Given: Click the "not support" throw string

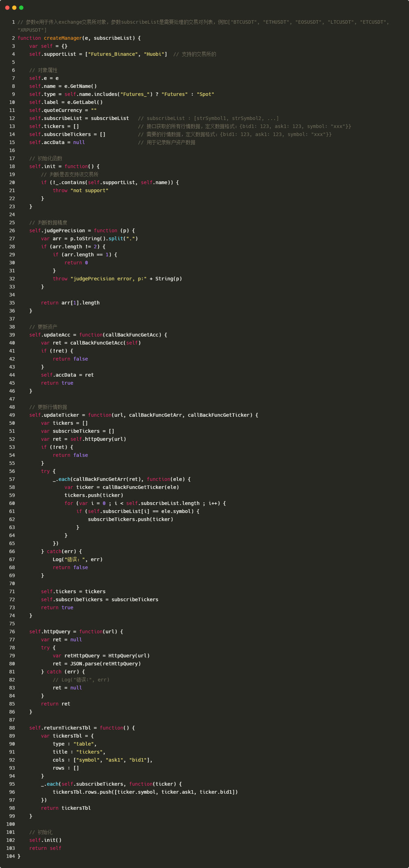Looking at the screenshot, I should tap(89, 190).
